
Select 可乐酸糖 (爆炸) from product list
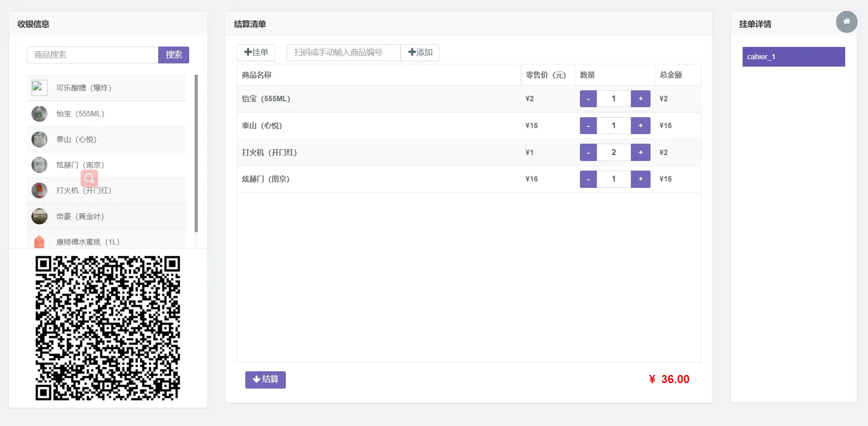(107, 88)
